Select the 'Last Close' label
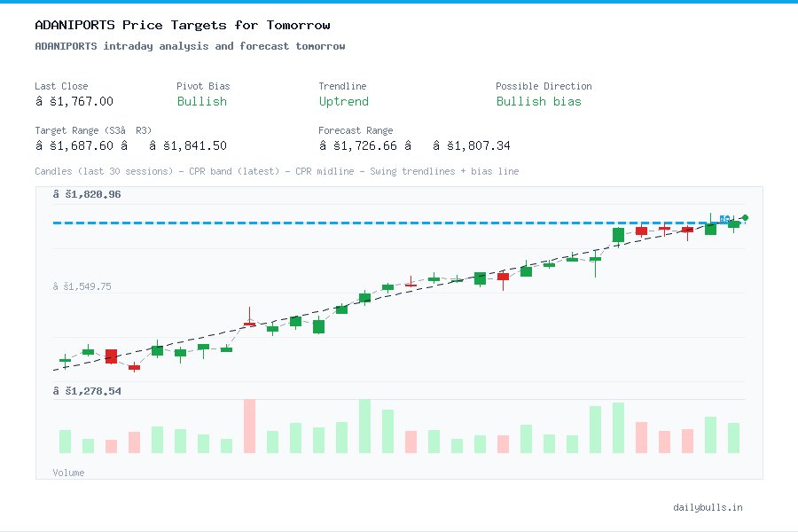The height and width of the screenshot is (532, 798). coord(61,86)
